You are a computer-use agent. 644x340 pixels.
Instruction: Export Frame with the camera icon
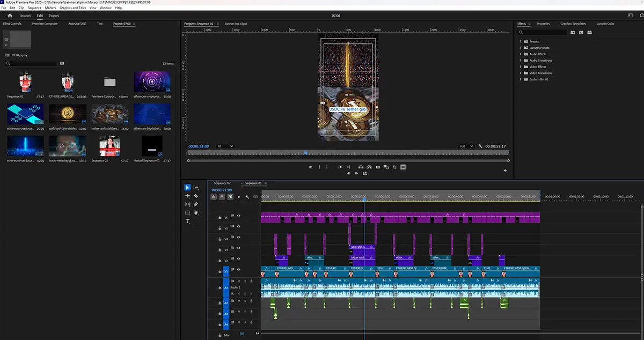pyautogui.click(x=378, y=167)
